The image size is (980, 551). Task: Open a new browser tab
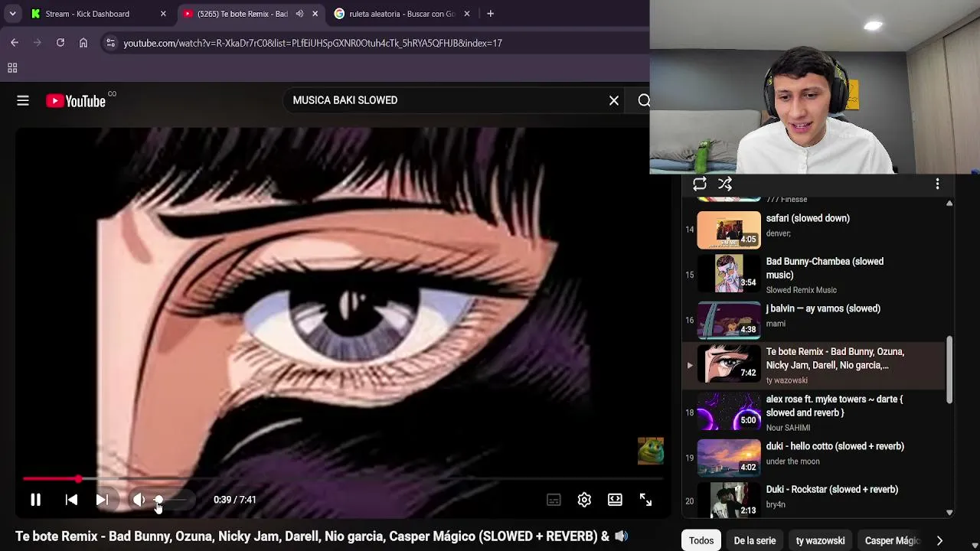(490, 14)
